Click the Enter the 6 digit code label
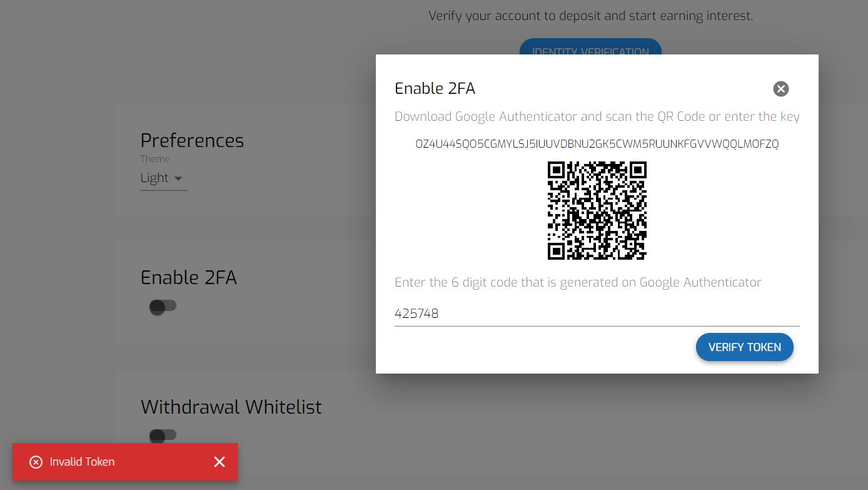This screenshot has width=868, height=490. pos(578,282)
